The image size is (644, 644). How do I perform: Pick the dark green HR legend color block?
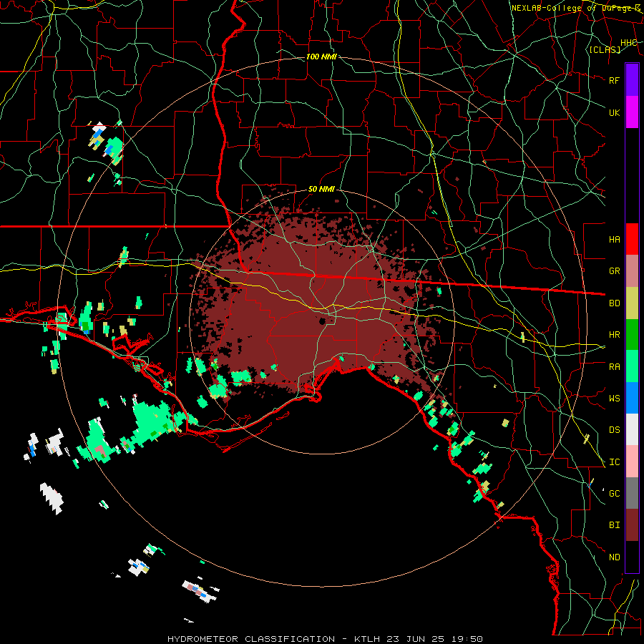click(632, 334)
